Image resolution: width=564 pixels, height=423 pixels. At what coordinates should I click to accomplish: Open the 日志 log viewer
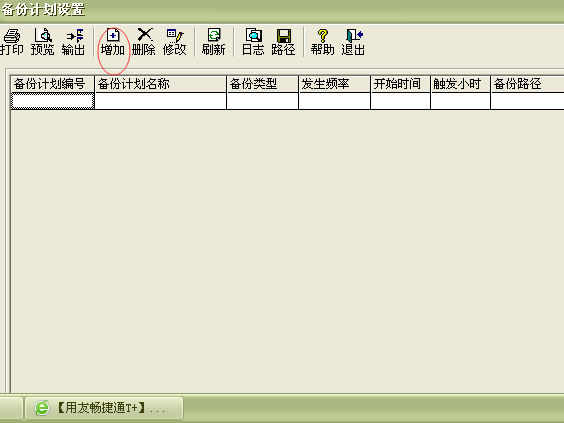tap(253, 42)
